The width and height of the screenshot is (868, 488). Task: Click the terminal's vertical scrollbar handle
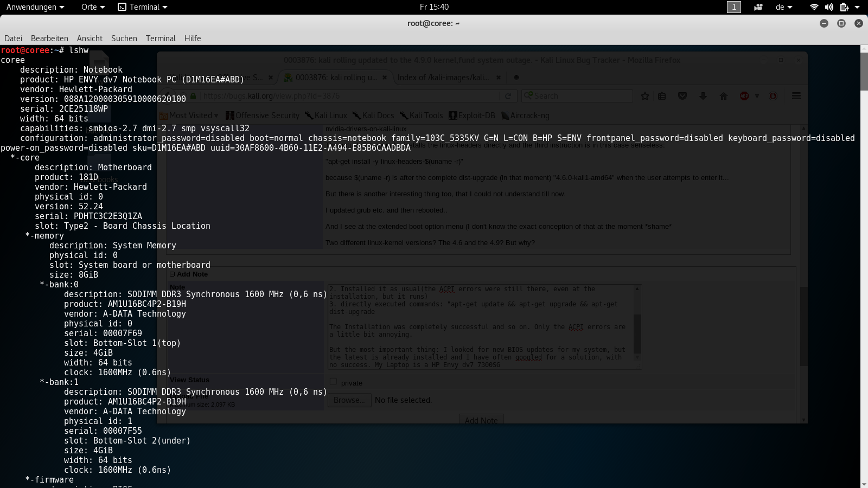[864, 70]
